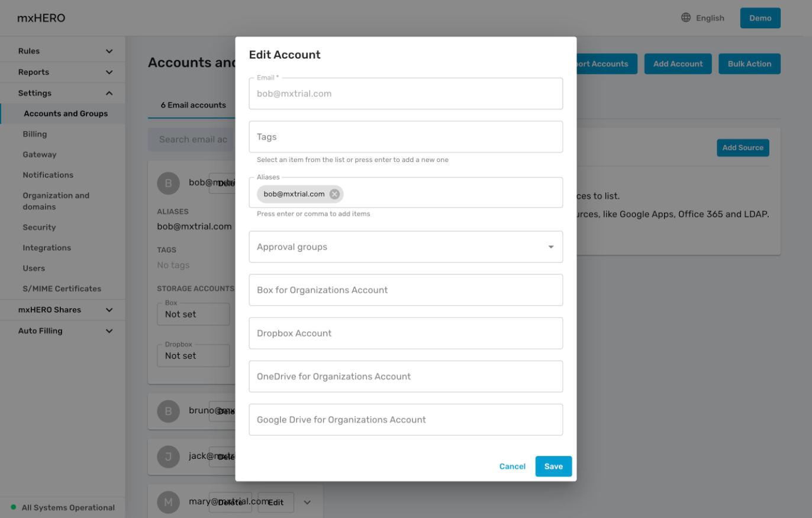Open Accounts and Groups settings
The image size is (812, 518).
pyautogui.click(x=63, y=114)
